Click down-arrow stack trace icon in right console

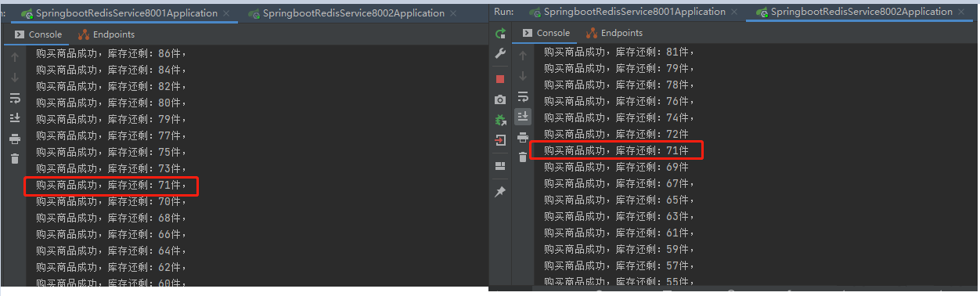[x=523, y=76]
